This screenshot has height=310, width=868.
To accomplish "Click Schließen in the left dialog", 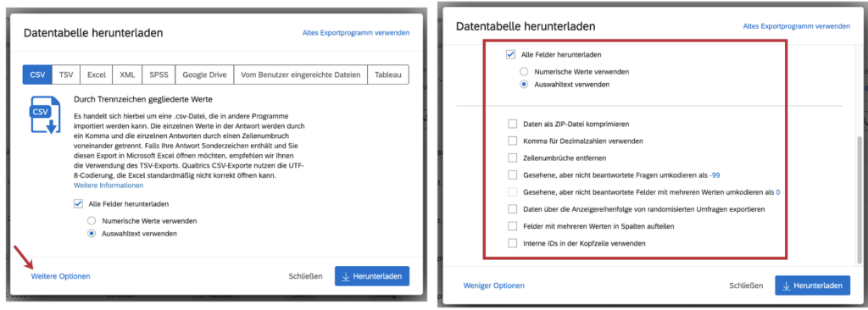I will point(305,275).
